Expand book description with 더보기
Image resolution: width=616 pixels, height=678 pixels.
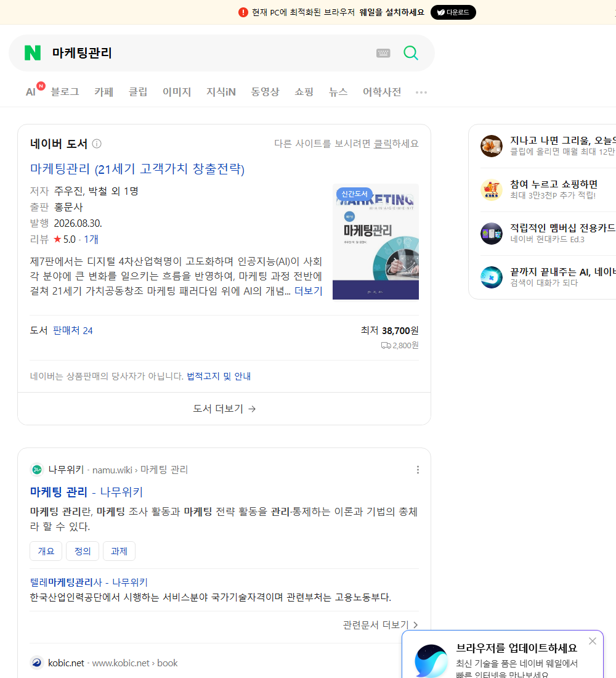[x=308, y=291]
